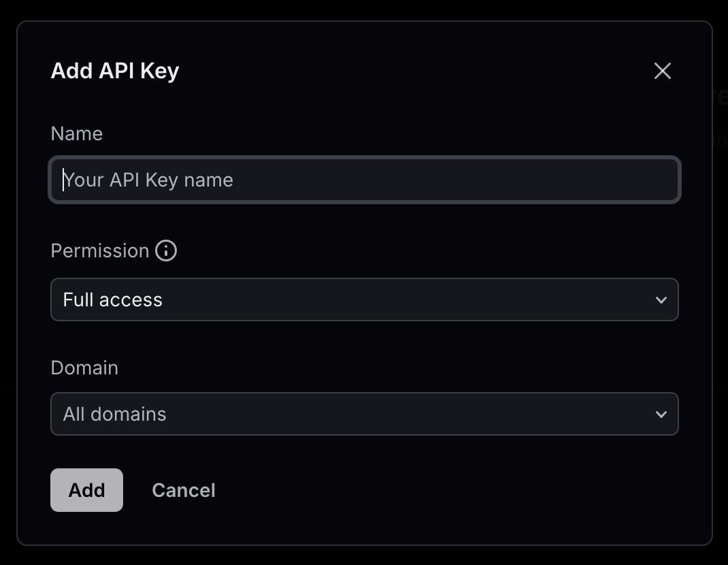Cancel adding the API key
The image size is (728, 565).
coord(184,490)
